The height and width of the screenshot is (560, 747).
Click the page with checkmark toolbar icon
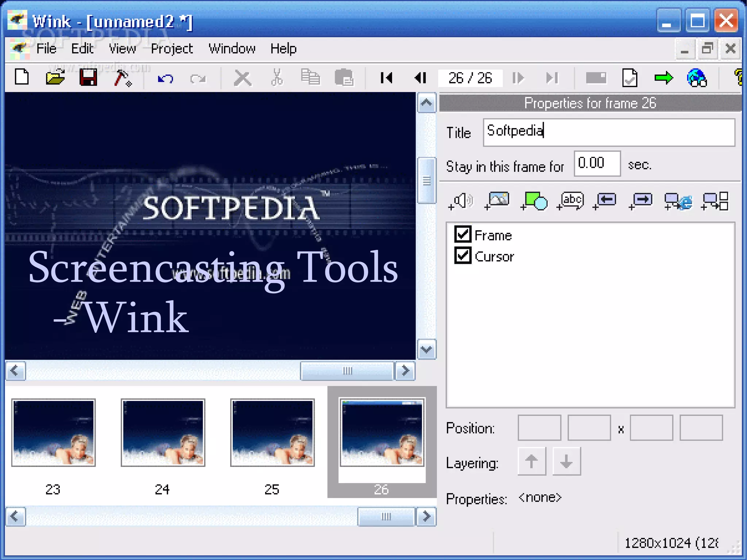(x=630, y=77)
